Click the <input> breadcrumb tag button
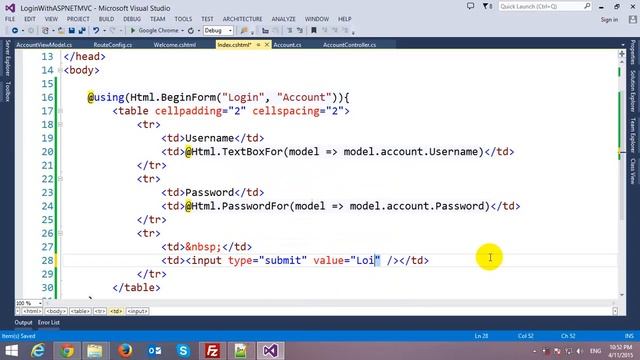Image resolution: width=640 pixels, height=360 pixels. pos(137,311)
